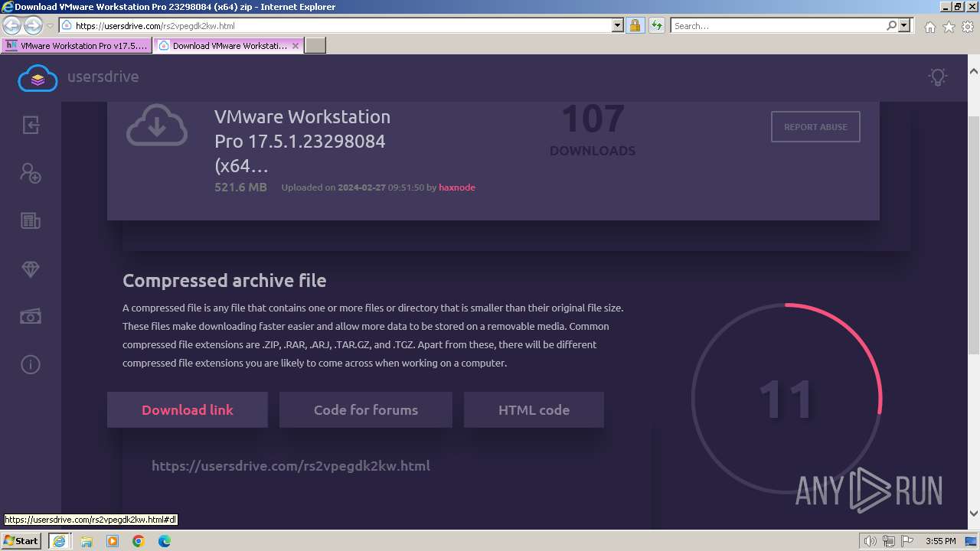
Task: Open File Explorer taskbar icon
Action: [x=87, y=540]
